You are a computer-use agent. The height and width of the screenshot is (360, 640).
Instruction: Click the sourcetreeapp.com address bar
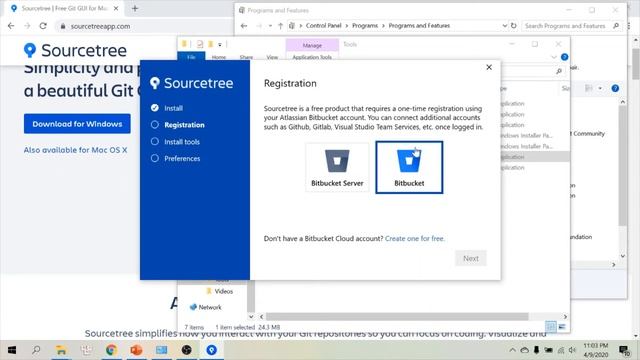pos(143,26)
